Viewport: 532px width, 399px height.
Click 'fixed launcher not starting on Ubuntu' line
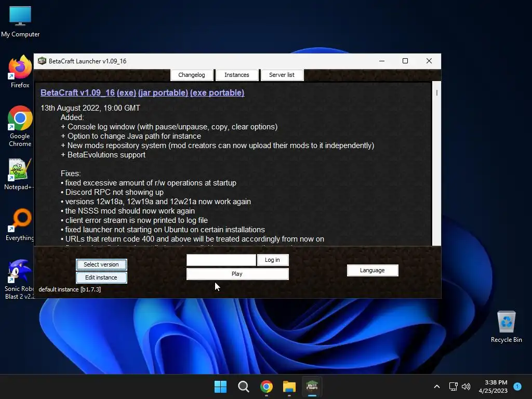(163, 230)
